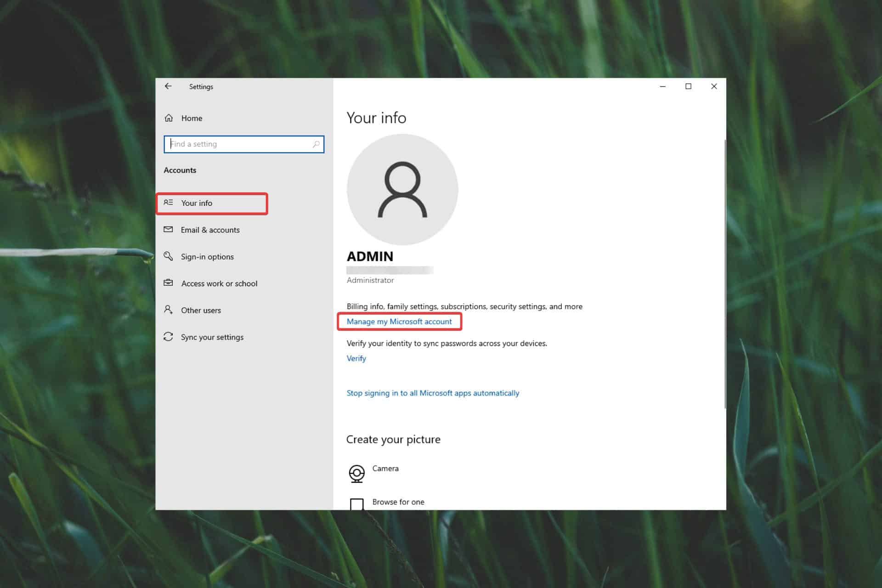Screen dimensions: 882x588
Task: Minimize the Settings window
Action: 663,86
